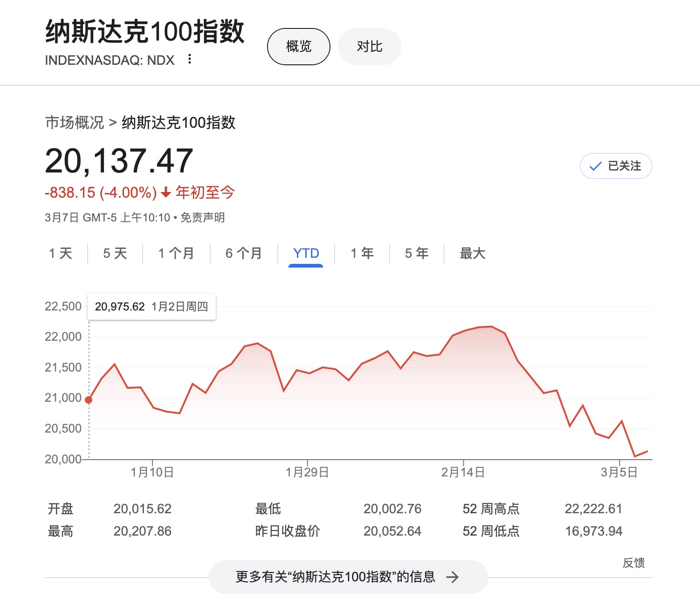The height and width of the screenshot is (606, 700).
Task: Click the 22,000 y-axis label
Action: click(63, 337)
